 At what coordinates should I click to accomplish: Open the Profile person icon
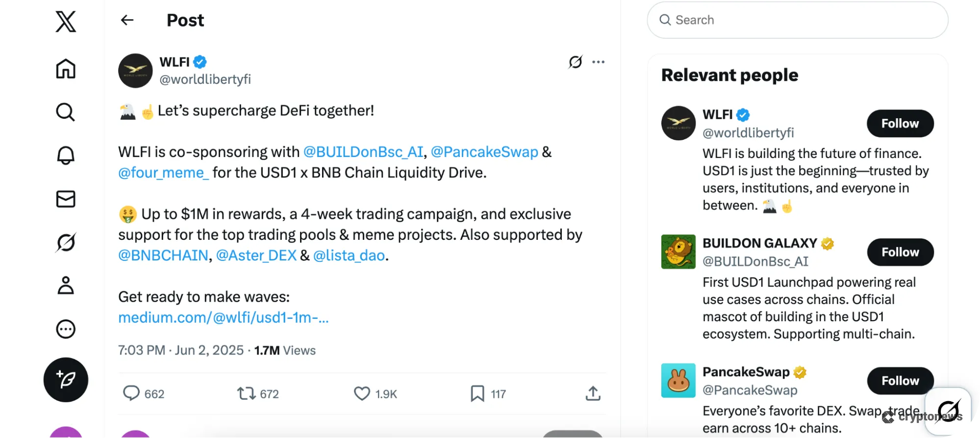tap(66, 285)
